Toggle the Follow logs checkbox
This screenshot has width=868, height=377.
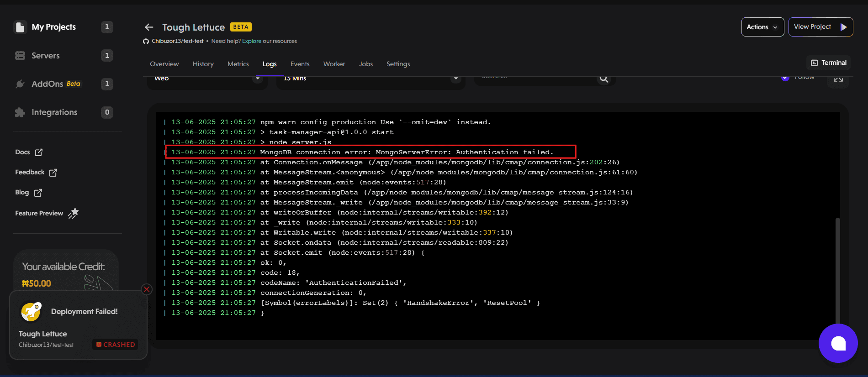click(785, 78)
